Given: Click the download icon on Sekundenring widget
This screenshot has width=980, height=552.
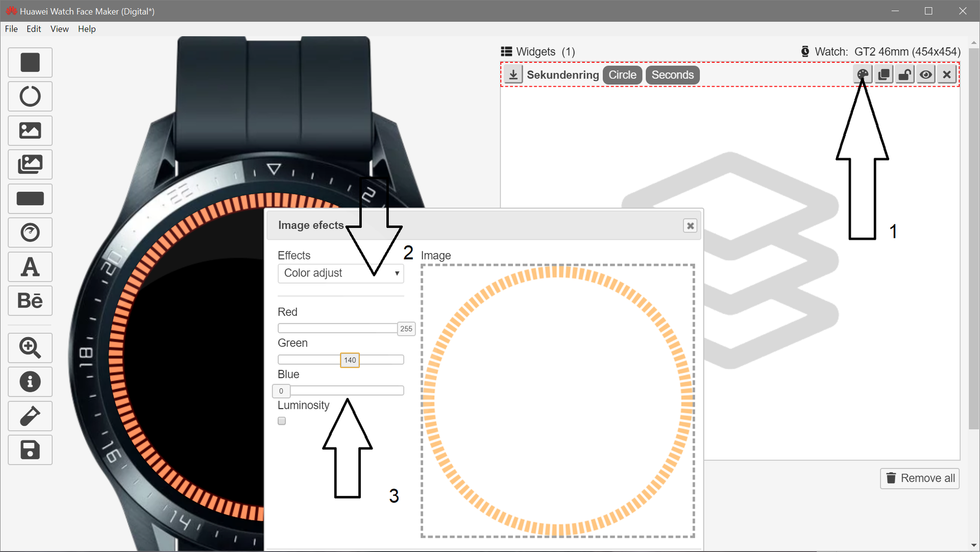Looking at the screenshot, I should tap(513, 75).
